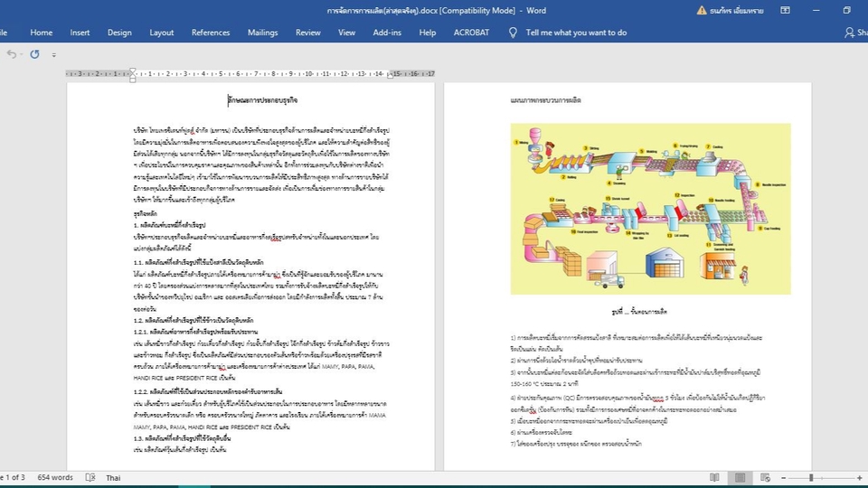Focus the 'Tell me what you want to do' box
Viewport: 868px width, 488px height.
click(x=576, y=33)
